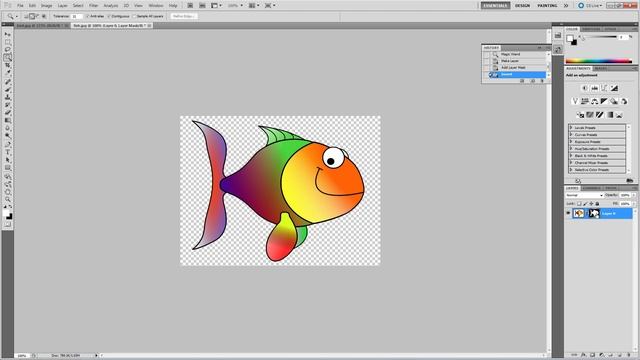Open CS Live menu
This screenshot has width=640, height=360.
[x=591, y=6]
